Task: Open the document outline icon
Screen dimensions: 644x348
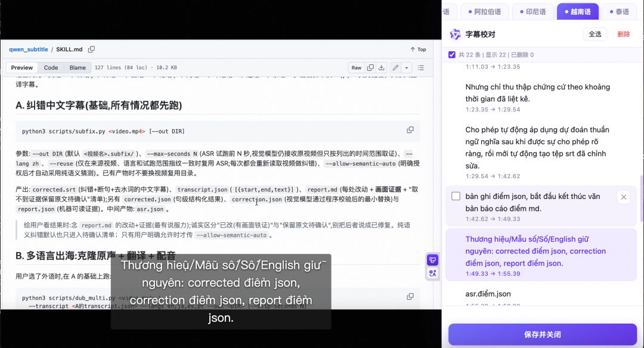Action: tap(421, 68)
